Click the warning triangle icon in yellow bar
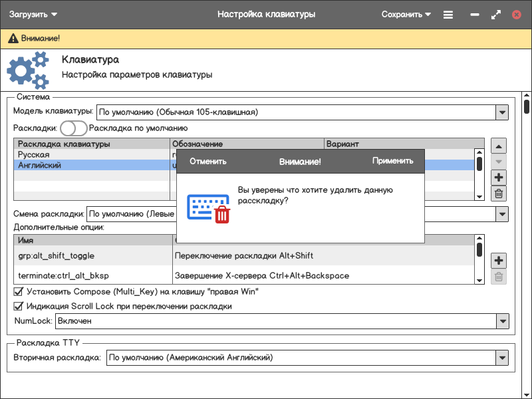This screenshot has width=532, height=399. [13, 39]
